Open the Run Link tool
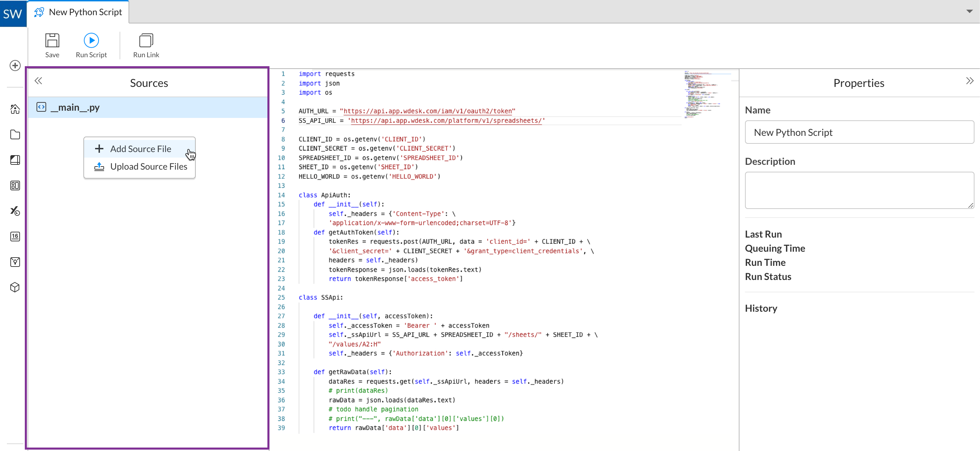This screenshot has width=980, height=451. pos(146,44)
